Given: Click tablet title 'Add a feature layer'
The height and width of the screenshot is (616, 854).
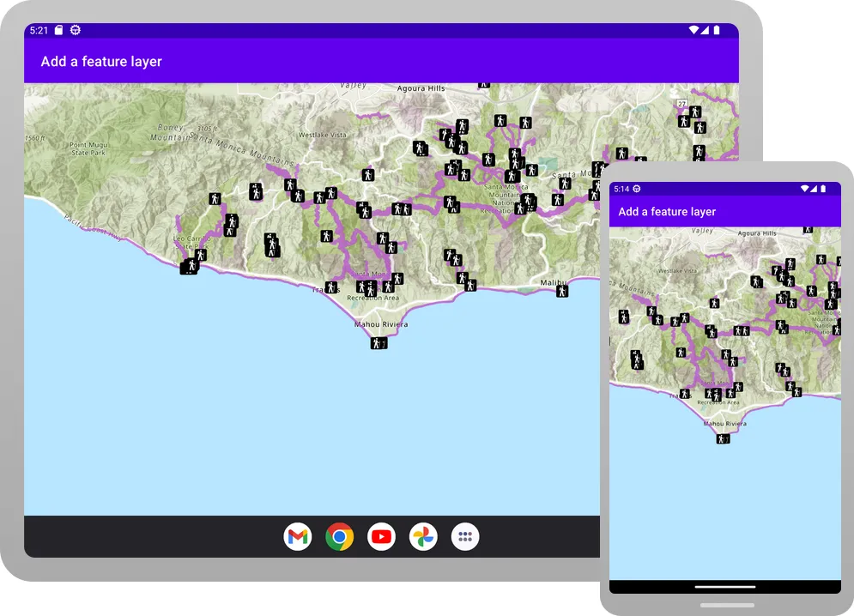Looking at the screenshot, I should pyautogui.click(x=101, y=62).
